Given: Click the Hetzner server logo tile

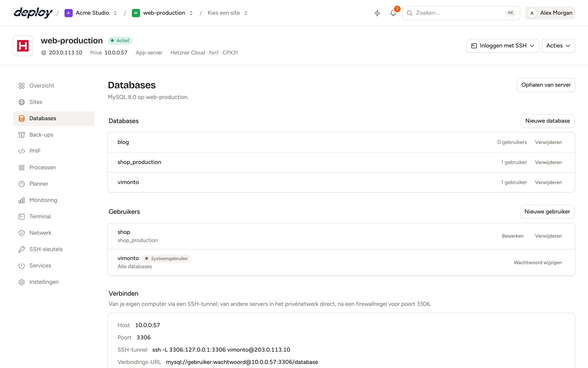Looking at the screenshot, I should click(x=23, y=46).
